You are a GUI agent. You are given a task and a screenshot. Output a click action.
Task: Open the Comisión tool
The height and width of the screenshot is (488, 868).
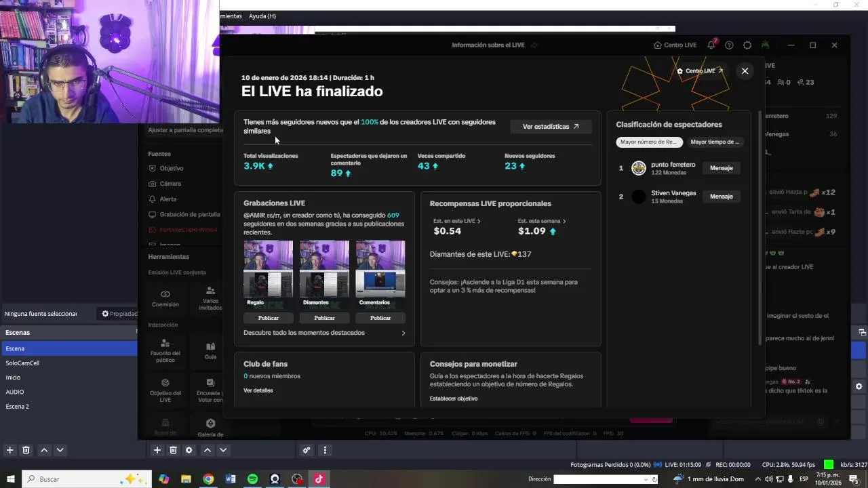click(165, 298)
